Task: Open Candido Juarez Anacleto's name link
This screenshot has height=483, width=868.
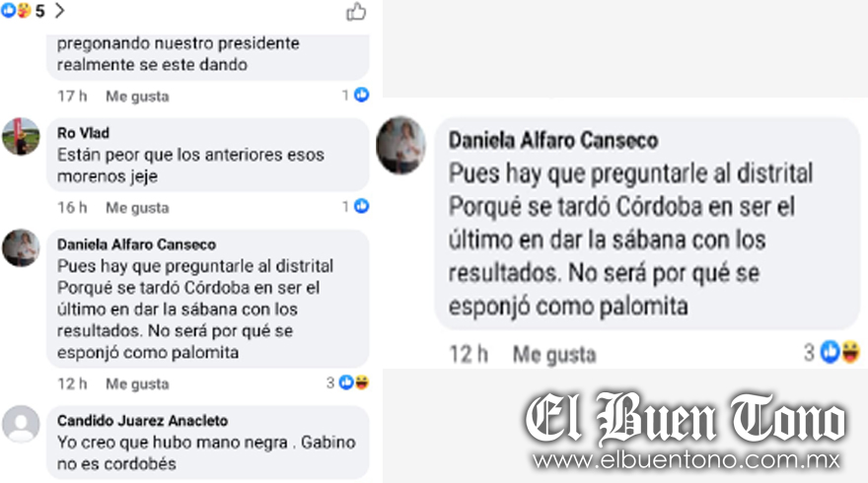Action: pos(142,421)
